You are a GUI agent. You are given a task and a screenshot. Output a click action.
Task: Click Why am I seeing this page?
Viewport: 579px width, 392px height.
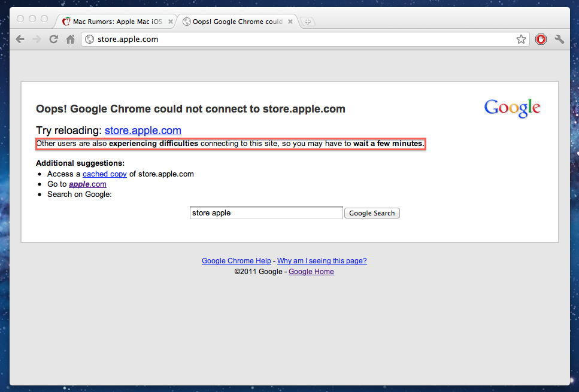click(x=322, y=260)
